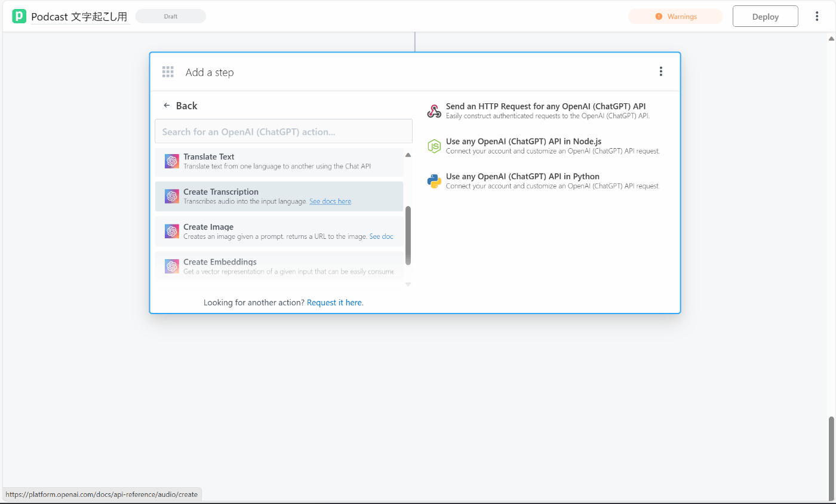The height and width of the screenshot is (504, 836).
Task: Click the grid drag handle icon
Action: pyautogui.click(x=168, y=72)
